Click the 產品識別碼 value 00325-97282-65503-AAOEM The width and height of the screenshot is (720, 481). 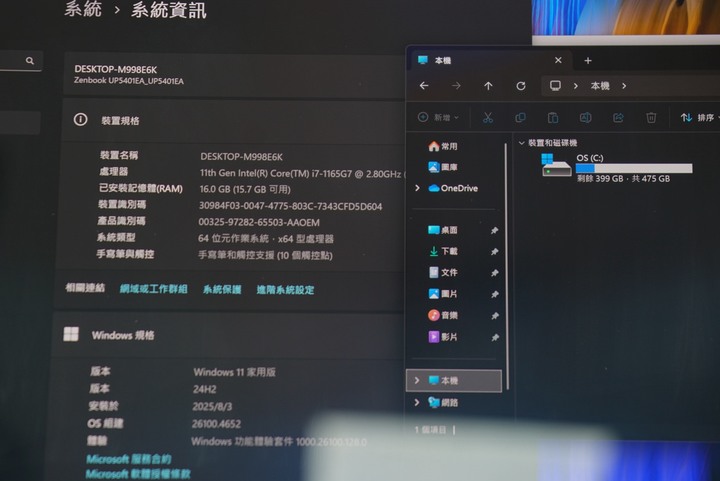click(259, 223)
